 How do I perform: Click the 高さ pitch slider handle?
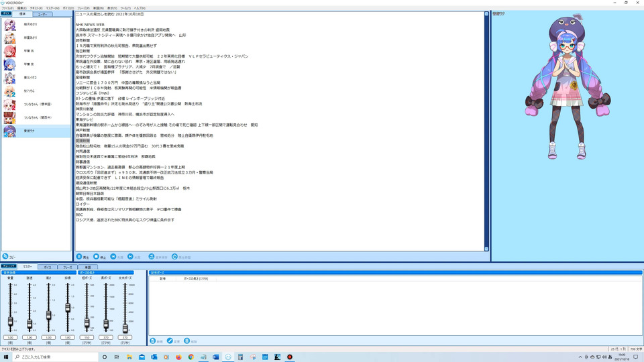coord(48,315)
